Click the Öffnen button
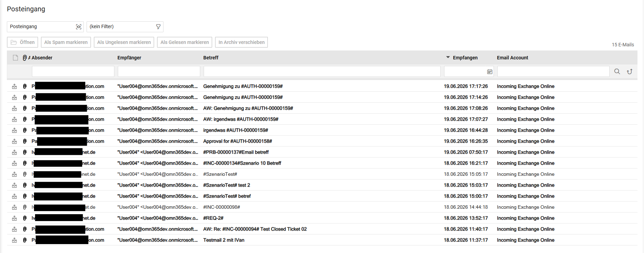Image resolution: width=644 pixels, height=253 pixels. (22, 42)
